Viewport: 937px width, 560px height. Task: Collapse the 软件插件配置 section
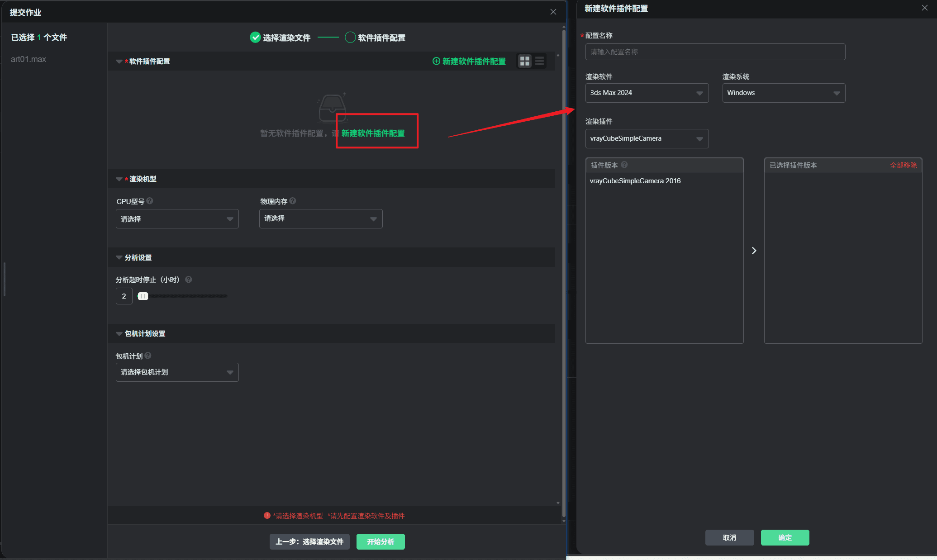tap(119, 62)
